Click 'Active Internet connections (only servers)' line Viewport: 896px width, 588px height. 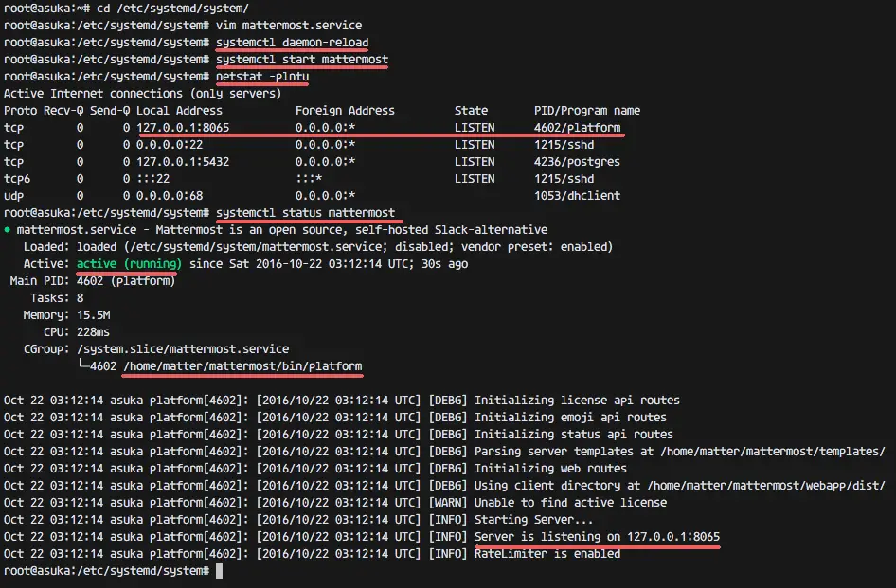142,94
